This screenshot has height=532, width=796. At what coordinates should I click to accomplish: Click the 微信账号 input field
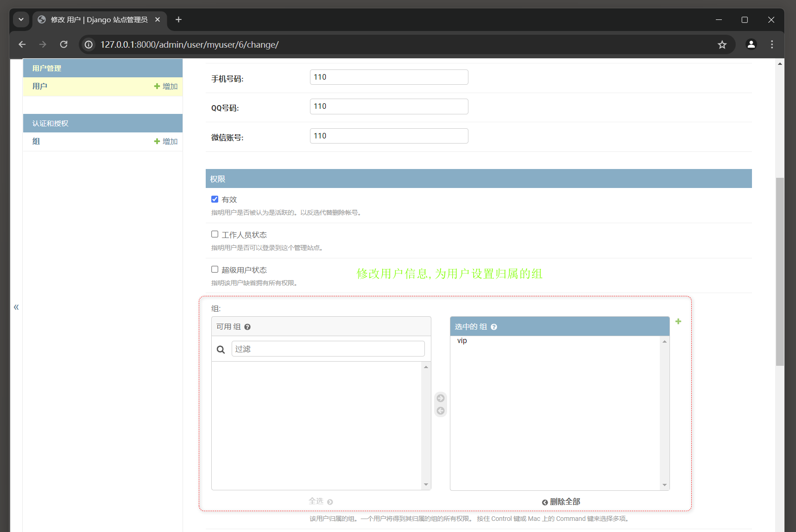pos(389,136)
